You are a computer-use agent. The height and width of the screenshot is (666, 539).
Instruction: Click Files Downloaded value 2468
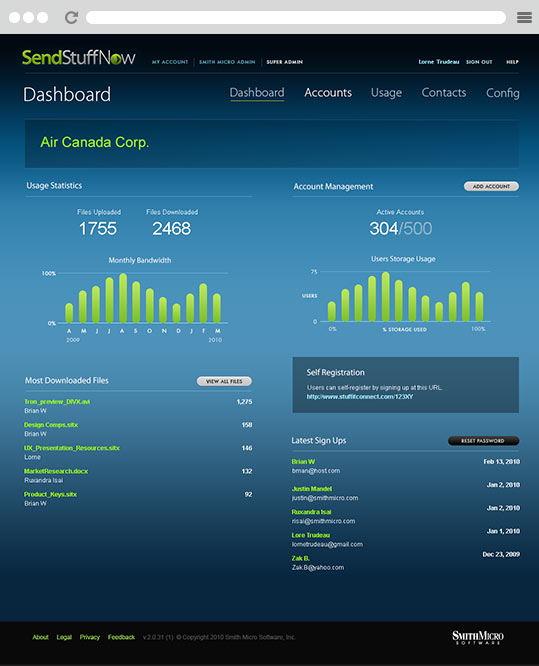pyautogui.click(x=172, y=229)
